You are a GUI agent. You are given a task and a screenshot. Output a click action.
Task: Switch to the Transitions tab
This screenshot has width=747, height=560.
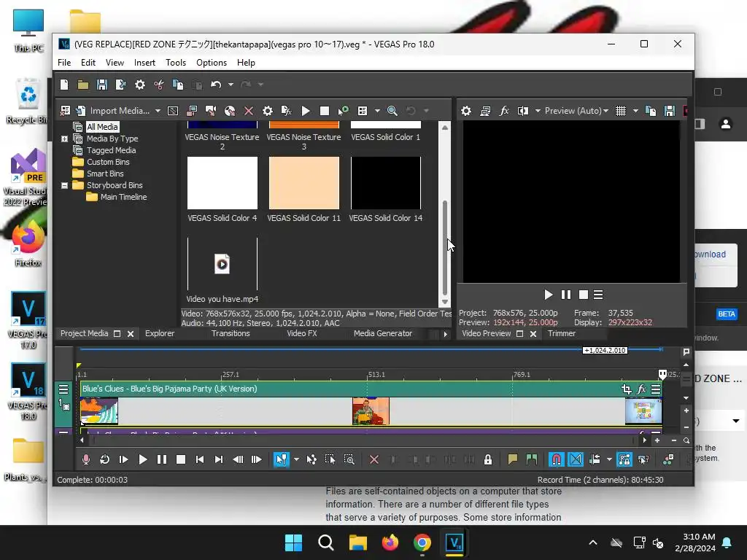231,333
